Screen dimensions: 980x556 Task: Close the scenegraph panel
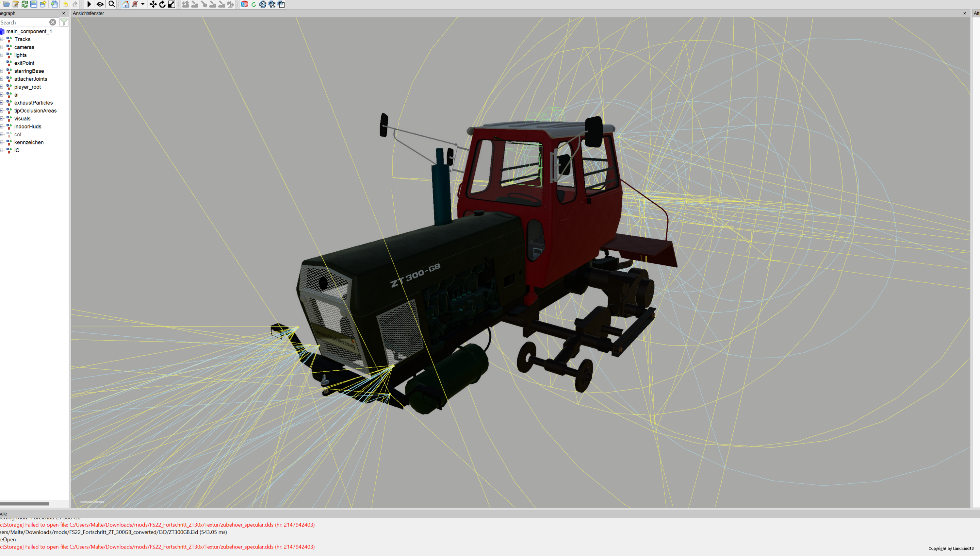(64, 13)
